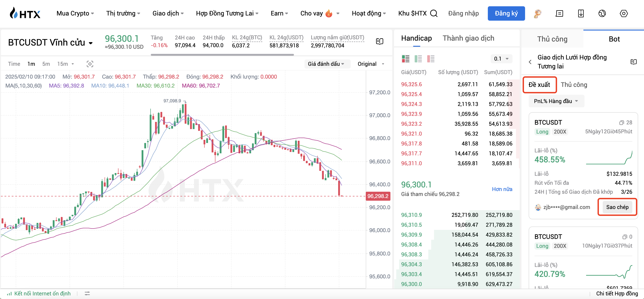The width and height of the screenshot is (644, 299).
Task: Click Lượng nắm giữ(USDT) label
Action: click(337, 37)
